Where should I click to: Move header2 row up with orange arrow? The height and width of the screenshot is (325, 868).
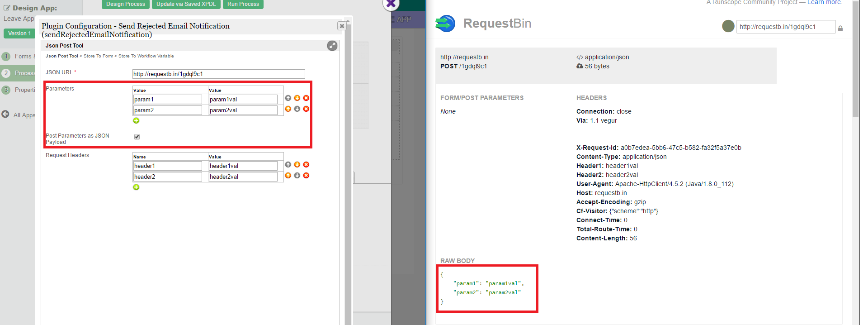288,176
